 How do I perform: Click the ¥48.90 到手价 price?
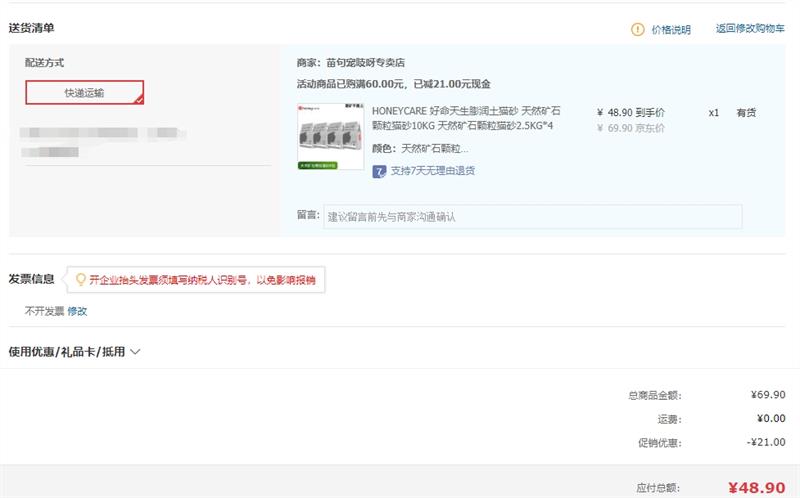coord(630,113)
